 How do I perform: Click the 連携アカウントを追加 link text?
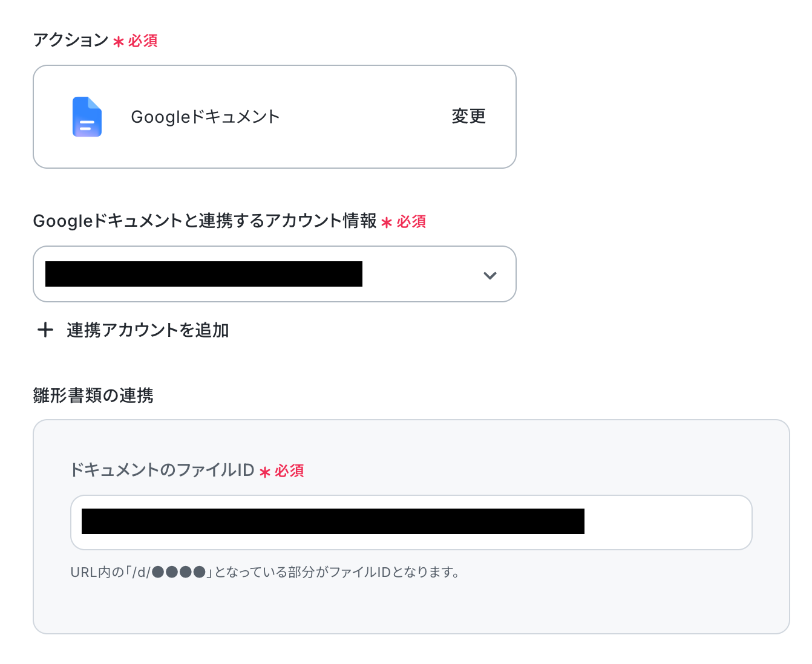coord(148,330)
